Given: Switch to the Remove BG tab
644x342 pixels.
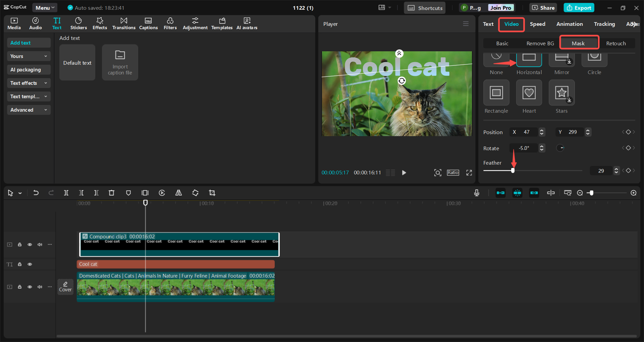Looking at the screenshot, I should point(540,43).
